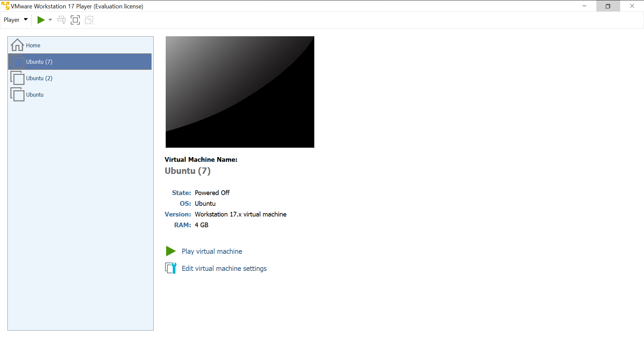Viewport: 644px width, 337px height.
Task: Minimize the VMware Player window
Action: (584, 6)
